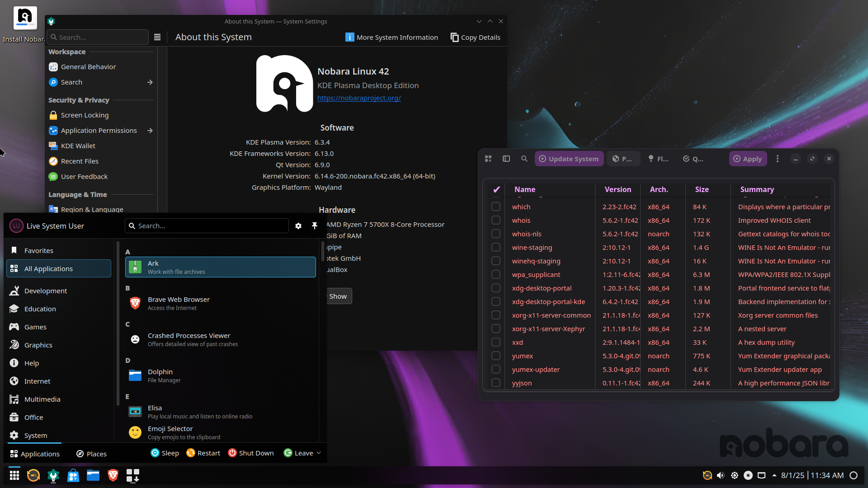Pin the application launcher open

coord(315,226)
